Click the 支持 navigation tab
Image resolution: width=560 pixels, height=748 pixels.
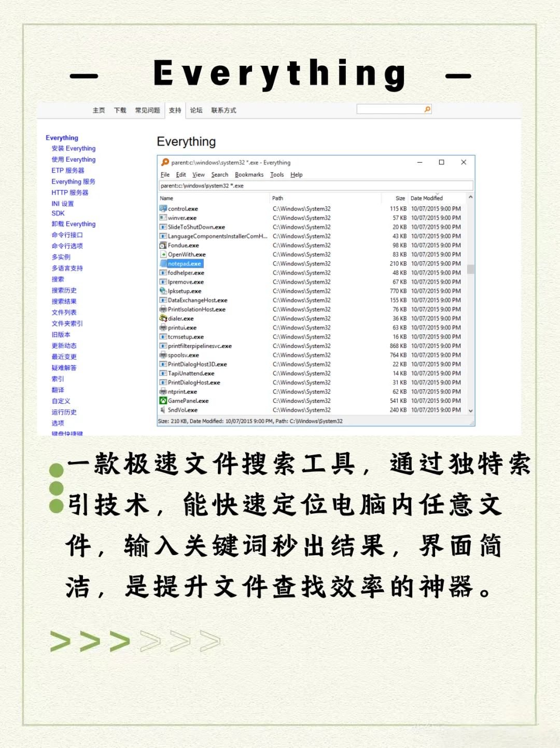tap(175, 110)
